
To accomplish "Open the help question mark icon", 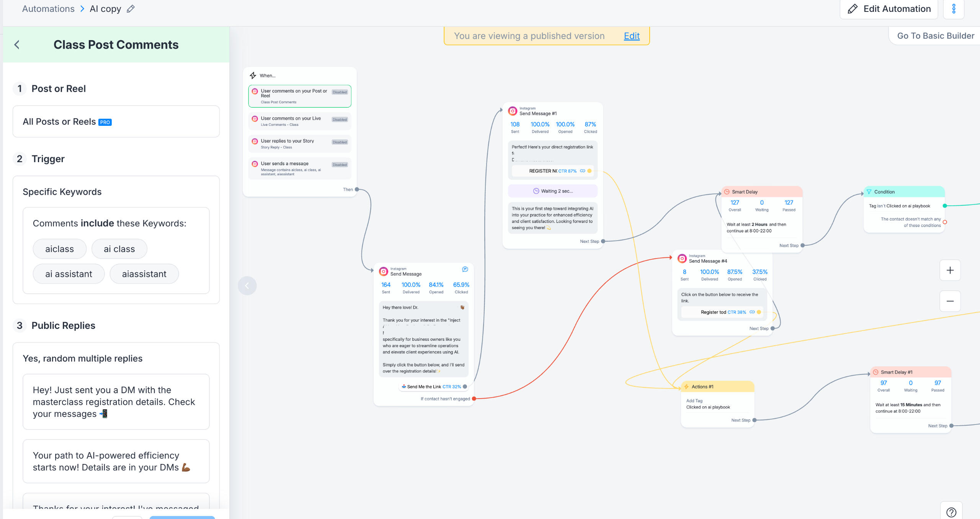I will click(951, 512).
